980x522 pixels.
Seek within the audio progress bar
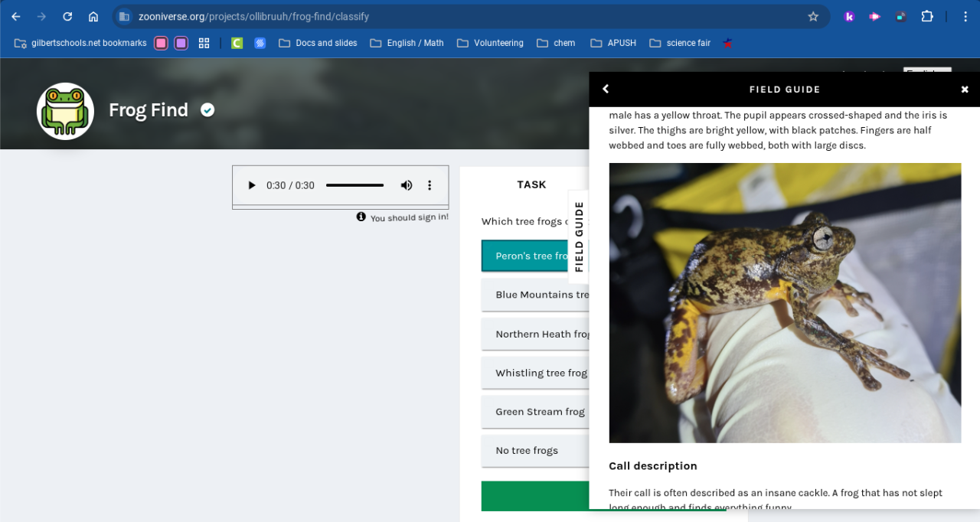coord(354,185)
